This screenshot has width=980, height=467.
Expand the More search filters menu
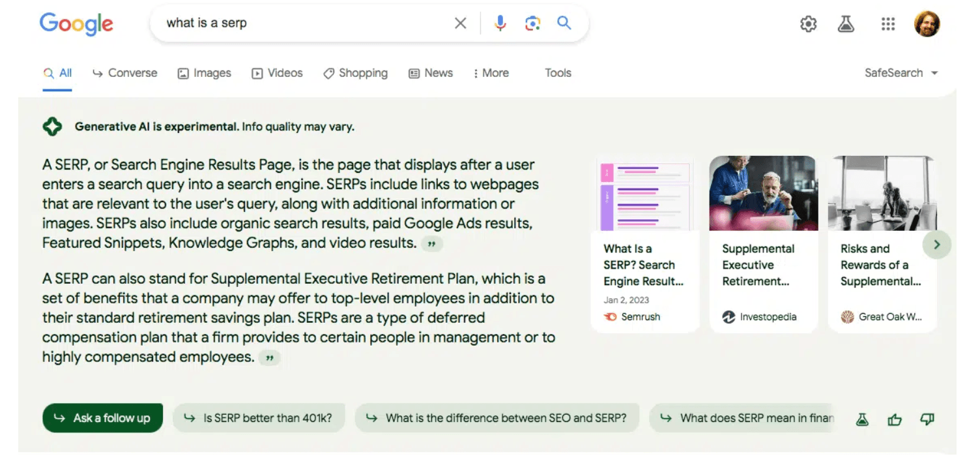click(x=491, y=73)
